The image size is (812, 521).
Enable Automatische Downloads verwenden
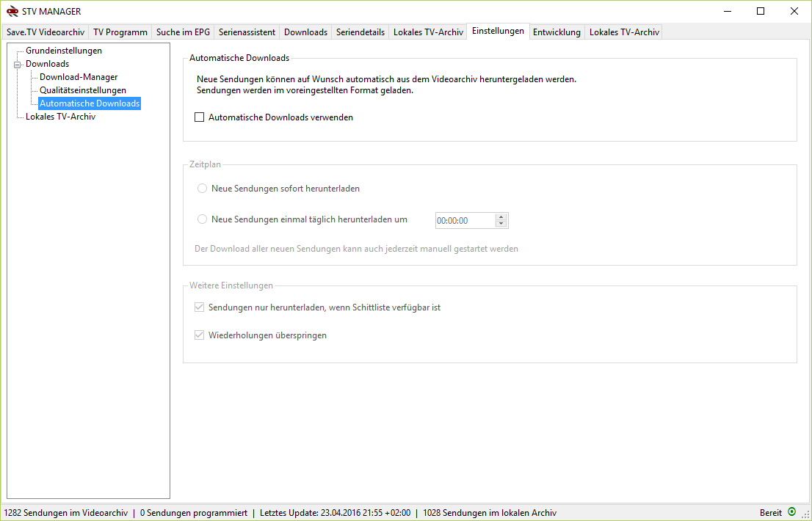(199, 117)
